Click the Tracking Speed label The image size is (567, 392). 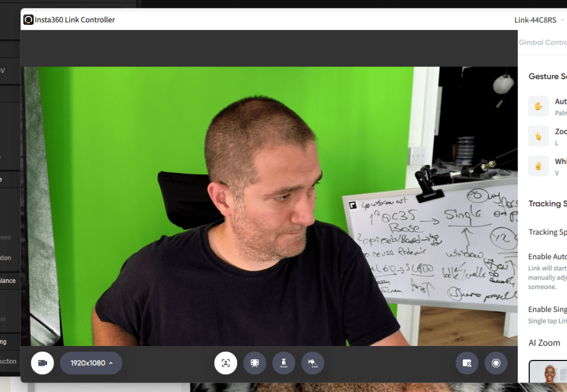click(x=548, y=232)
